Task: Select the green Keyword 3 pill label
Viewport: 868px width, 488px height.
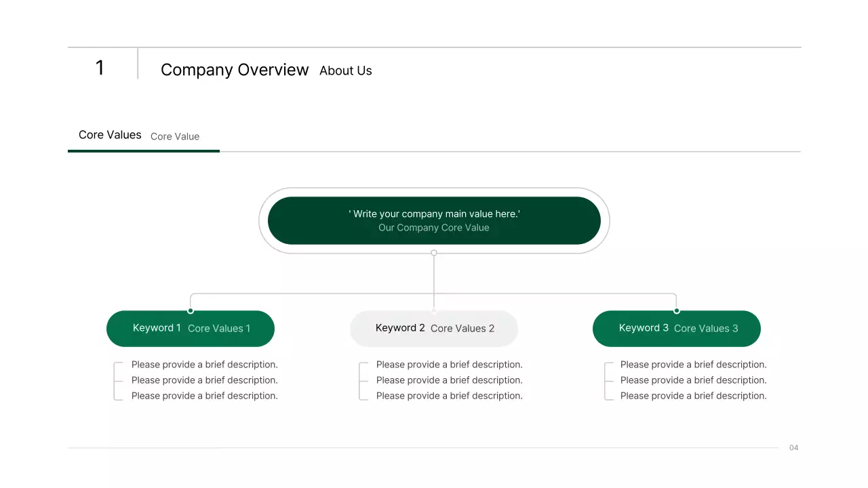Action: point(644,328)
